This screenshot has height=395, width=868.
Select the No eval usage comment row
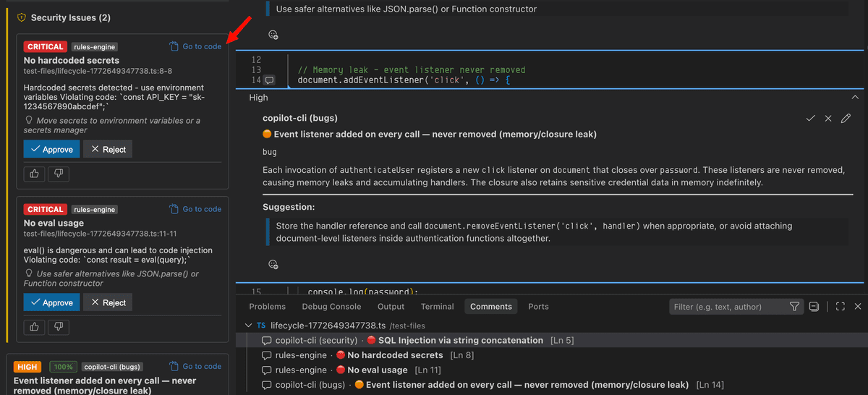click(x=552, y=370)
